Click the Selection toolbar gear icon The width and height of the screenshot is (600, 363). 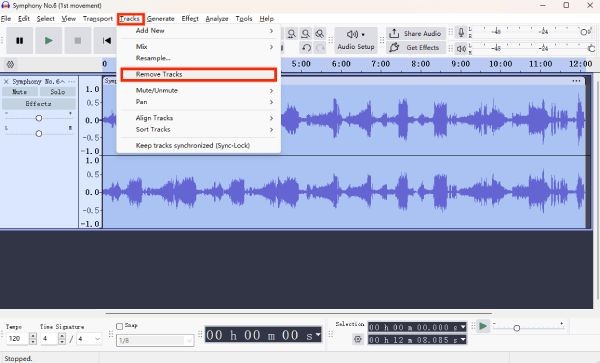coord(358,339)
